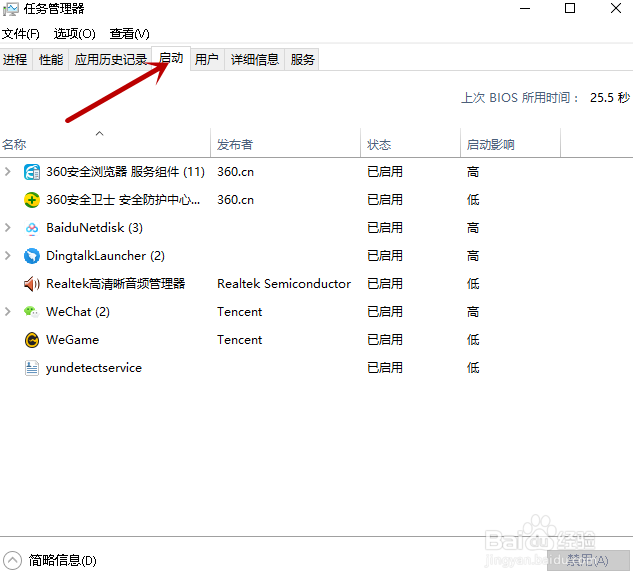Minimize the 任务管理器 window
The width and height of the screenshot is (633, 582).
tap(525, 8)
